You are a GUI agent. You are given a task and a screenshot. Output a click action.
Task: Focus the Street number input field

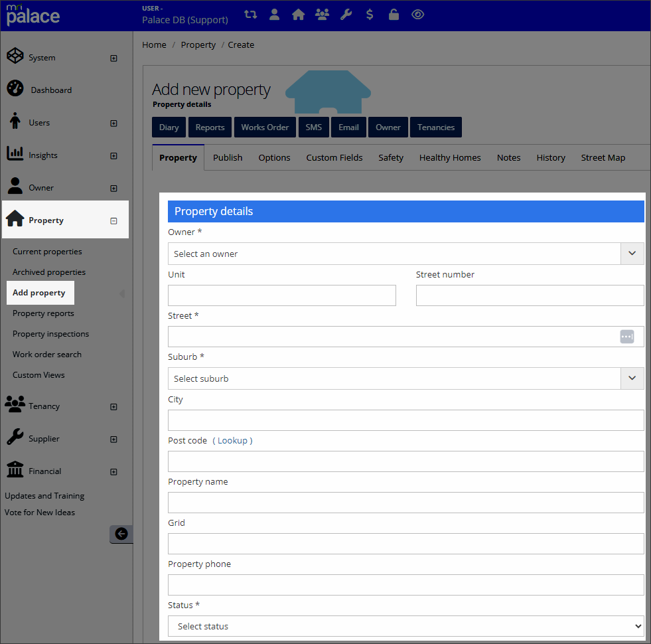[530, 295]
